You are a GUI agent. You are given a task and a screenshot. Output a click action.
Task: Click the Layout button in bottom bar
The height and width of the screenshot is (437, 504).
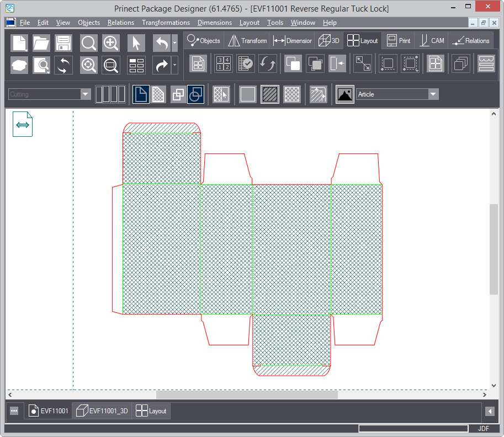(x=152, y=411)
